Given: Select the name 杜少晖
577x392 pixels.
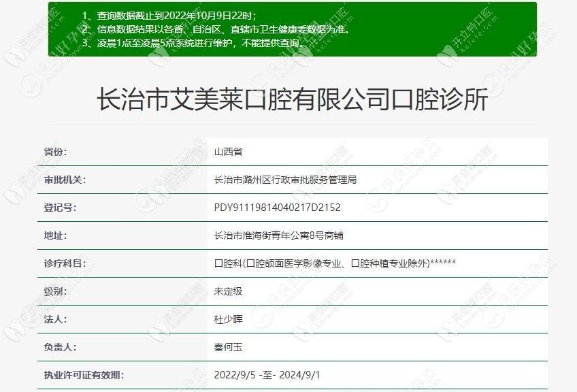Looking at the screenshot, I should tap(228, 319).
